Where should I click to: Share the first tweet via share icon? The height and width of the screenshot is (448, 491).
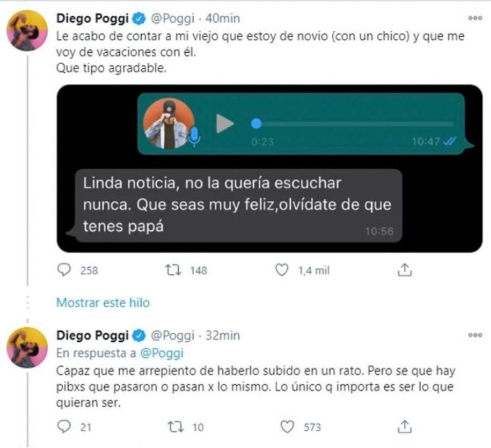[405, 270]
